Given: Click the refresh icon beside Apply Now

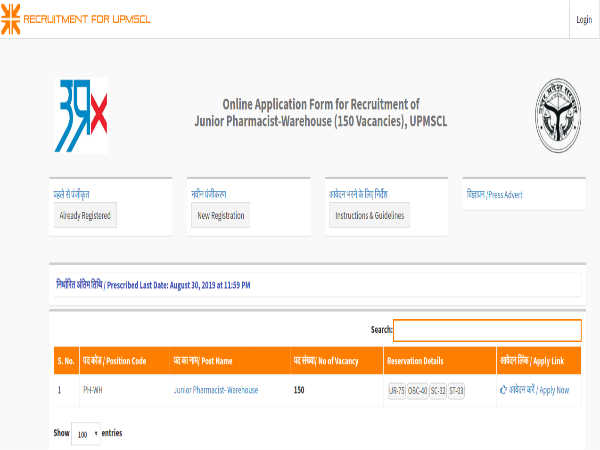Looking at the screenshot, I should tap(503, 390).
